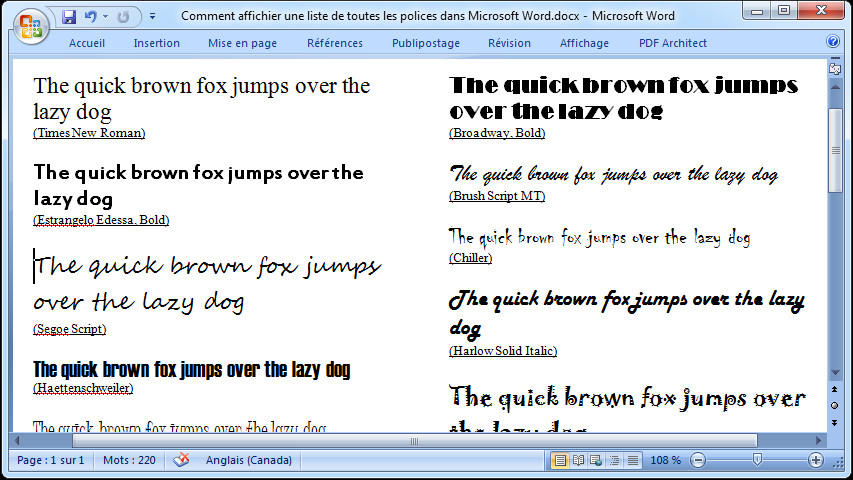853x480 pixels.
Task: Click the Save icon in quick access toolbar
Action: [69, 17]
